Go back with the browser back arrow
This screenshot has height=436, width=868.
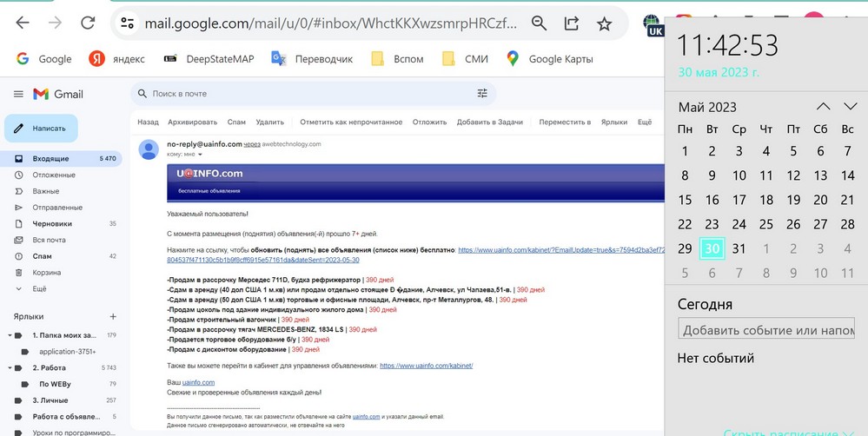point(22,23)
